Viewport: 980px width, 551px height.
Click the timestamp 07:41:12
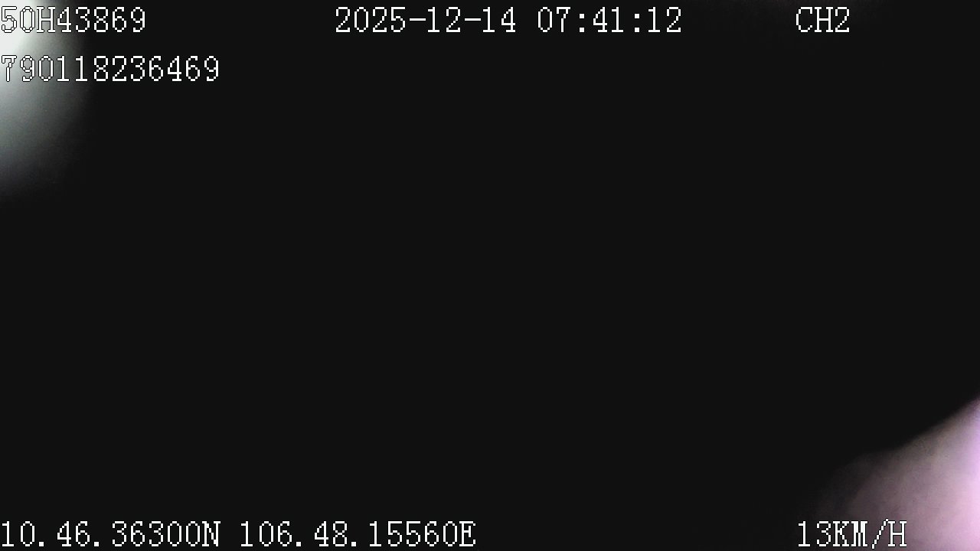(x=609, y=21)
